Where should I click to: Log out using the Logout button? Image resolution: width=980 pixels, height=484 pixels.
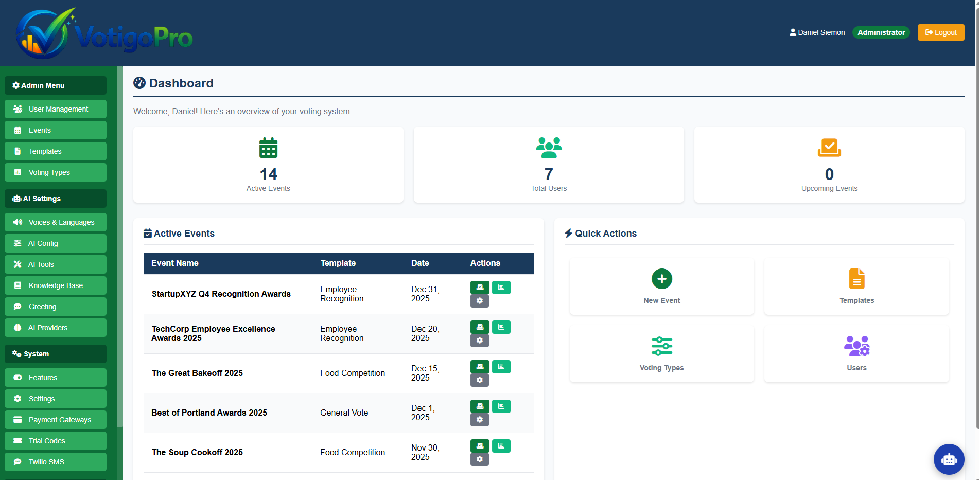point(940,32)
